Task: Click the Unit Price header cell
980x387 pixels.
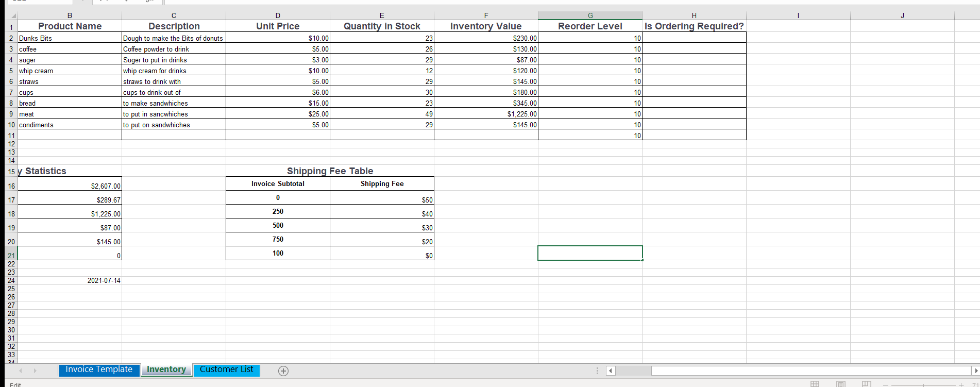Action: click(278, 26)
